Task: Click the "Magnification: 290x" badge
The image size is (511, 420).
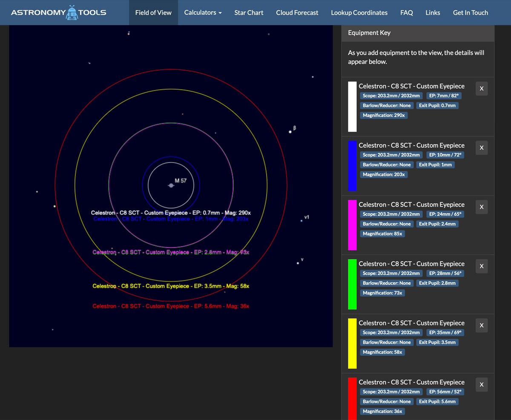Action: (384, 115)
